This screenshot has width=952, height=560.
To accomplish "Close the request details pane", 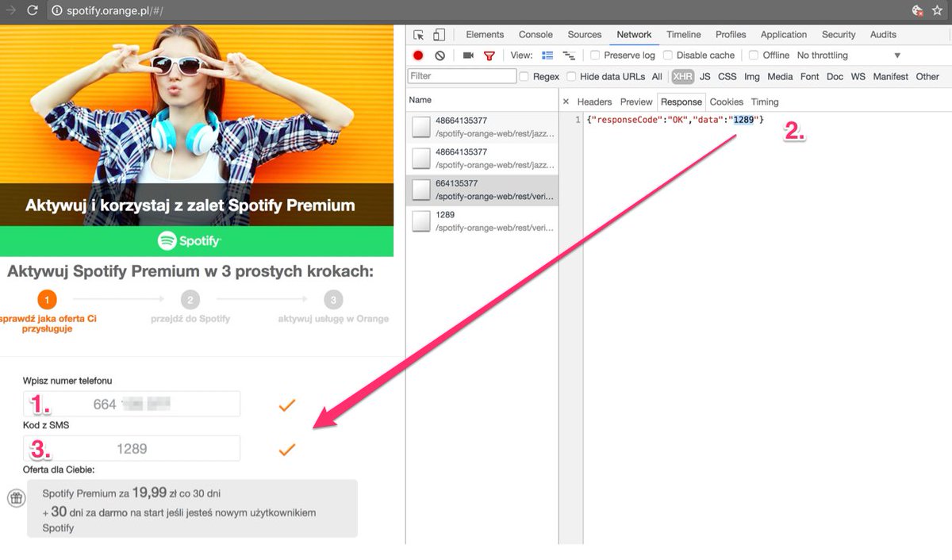I will [x=566, y=102].
